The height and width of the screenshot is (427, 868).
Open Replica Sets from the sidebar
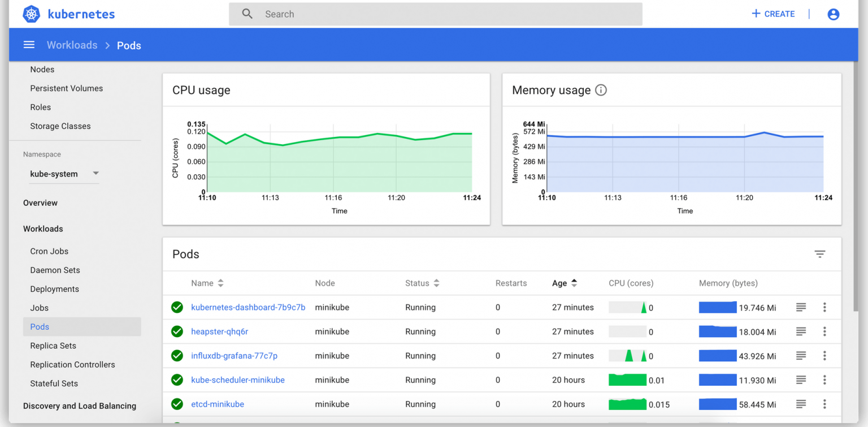tap(53, 346)
